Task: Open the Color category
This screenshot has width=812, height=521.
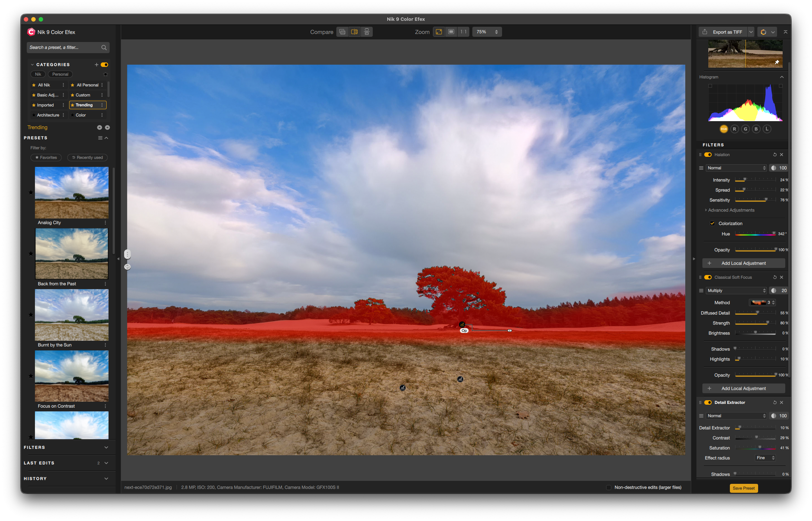Action: (x=81, y=115)
